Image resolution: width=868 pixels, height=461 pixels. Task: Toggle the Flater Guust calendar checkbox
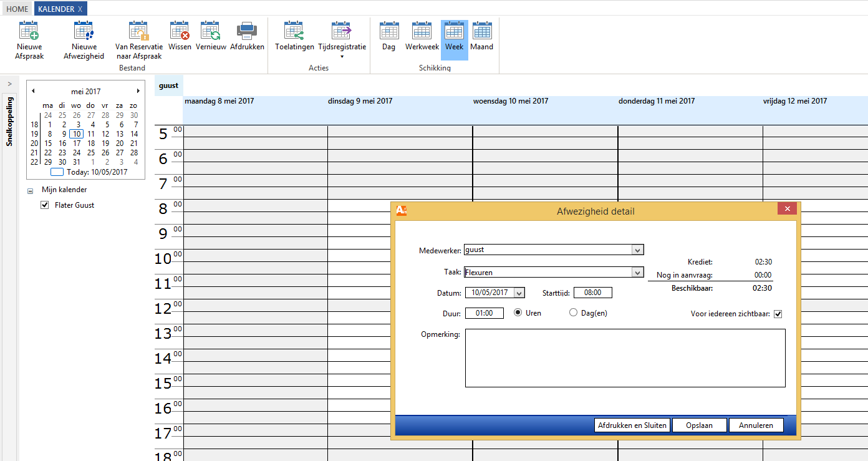tap(45, 205)
